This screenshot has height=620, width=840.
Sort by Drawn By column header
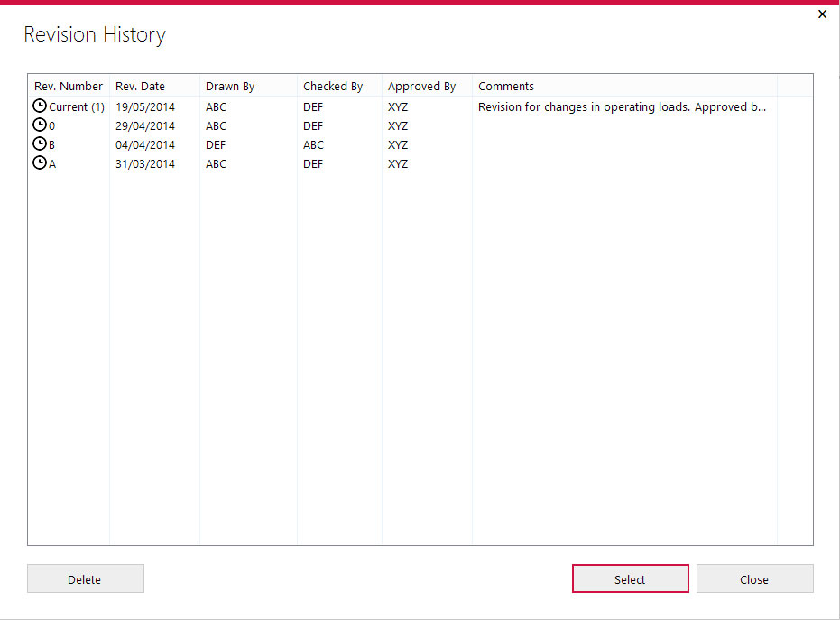coord(248,86)
